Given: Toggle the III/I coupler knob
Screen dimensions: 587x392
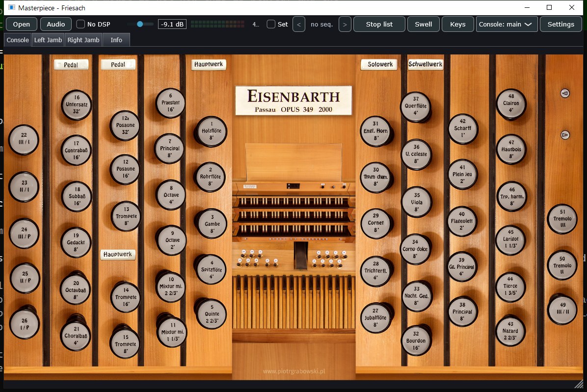Looking at the screenshot, I should tap(24, 139).
